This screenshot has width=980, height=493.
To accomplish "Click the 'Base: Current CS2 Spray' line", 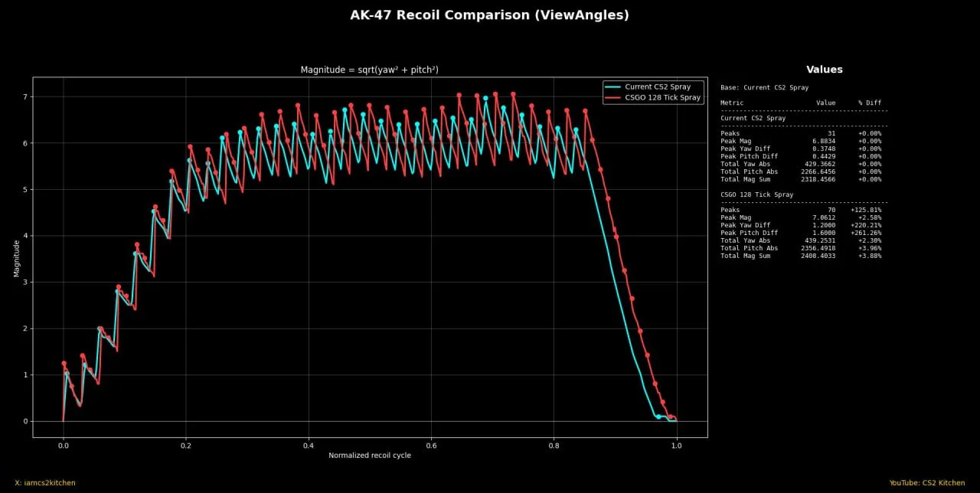I will 765,88.
